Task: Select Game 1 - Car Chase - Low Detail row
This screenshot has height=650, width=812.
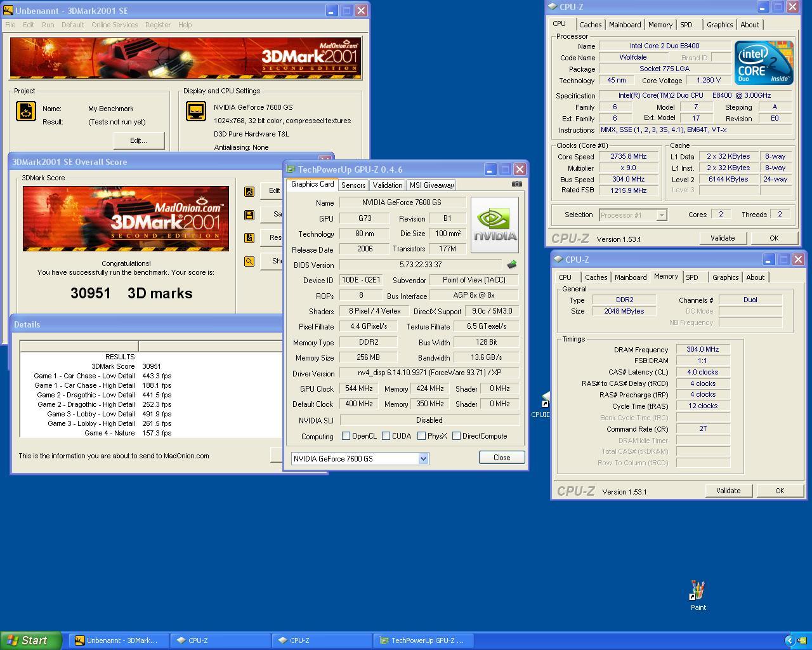Action: click(x=150, y=376)
